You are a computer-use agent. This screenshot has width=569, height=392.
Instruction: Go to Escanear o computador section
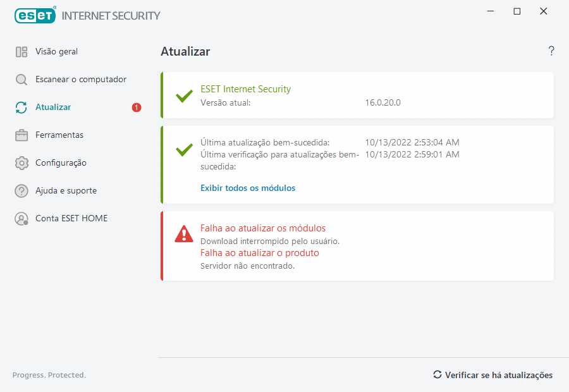pos(81,80)
